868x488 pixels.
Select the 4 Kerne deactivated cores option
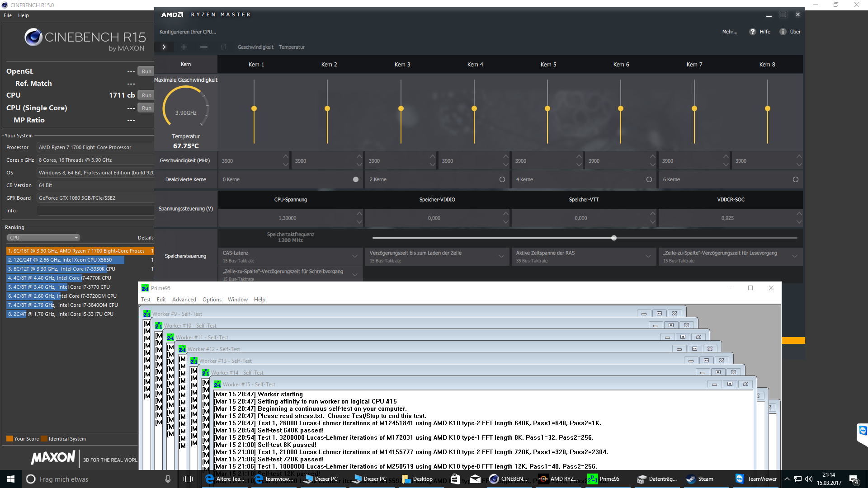coord(649,179)
